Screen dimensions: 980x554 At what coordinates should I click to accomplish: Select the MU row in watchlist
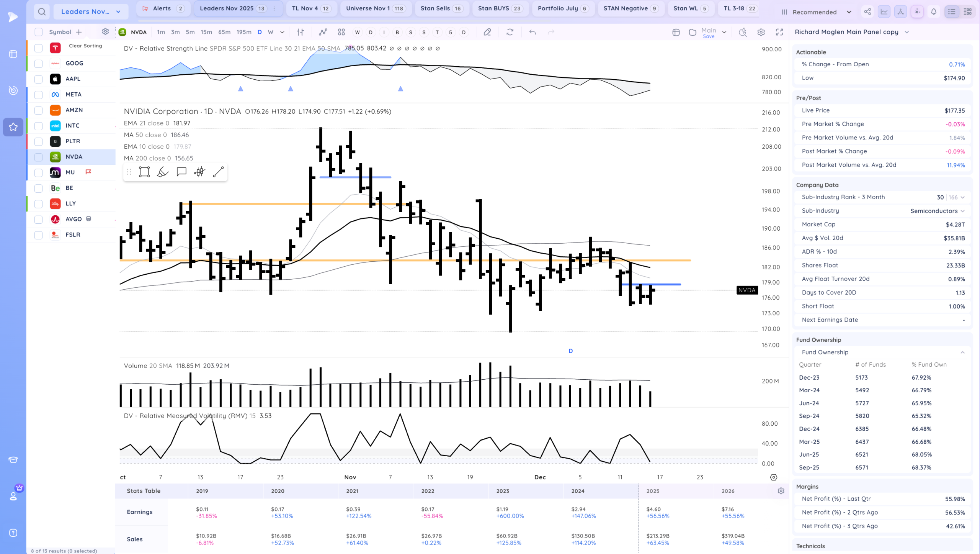coord(70,172)
